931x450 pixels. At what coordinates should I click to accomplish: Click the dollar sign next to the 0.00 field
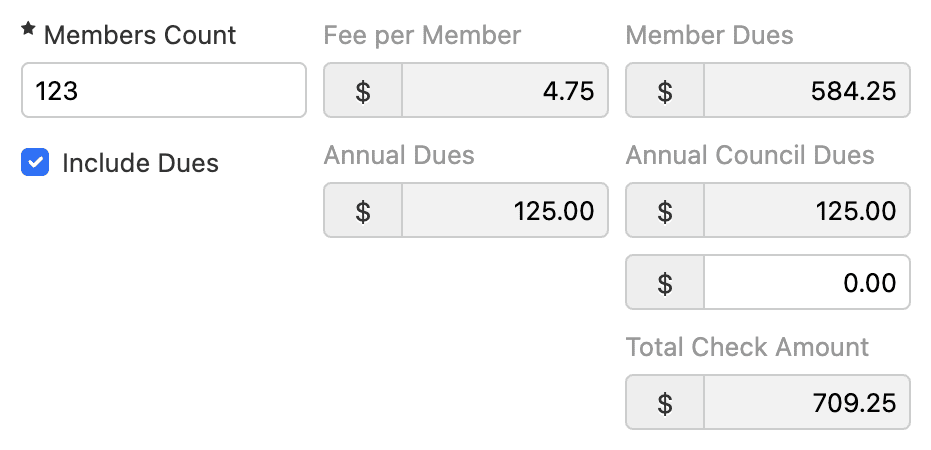665,282
